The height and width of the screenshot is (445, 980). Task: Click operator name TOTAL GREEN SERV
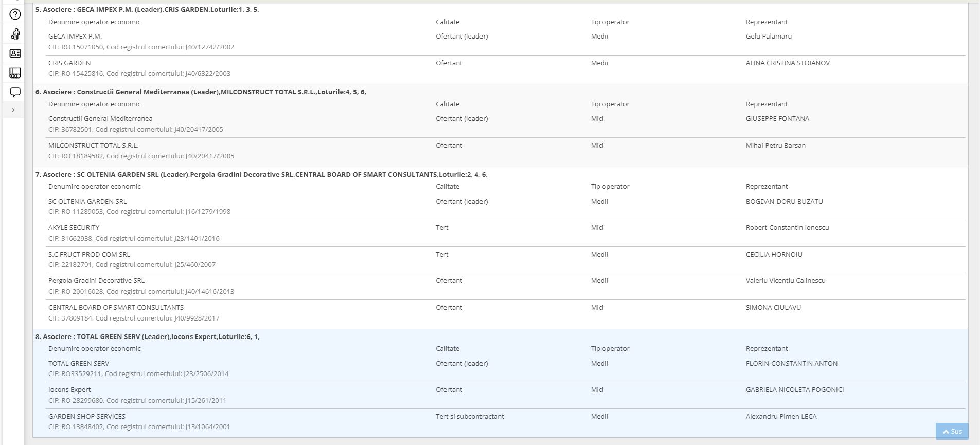(79, 363)
